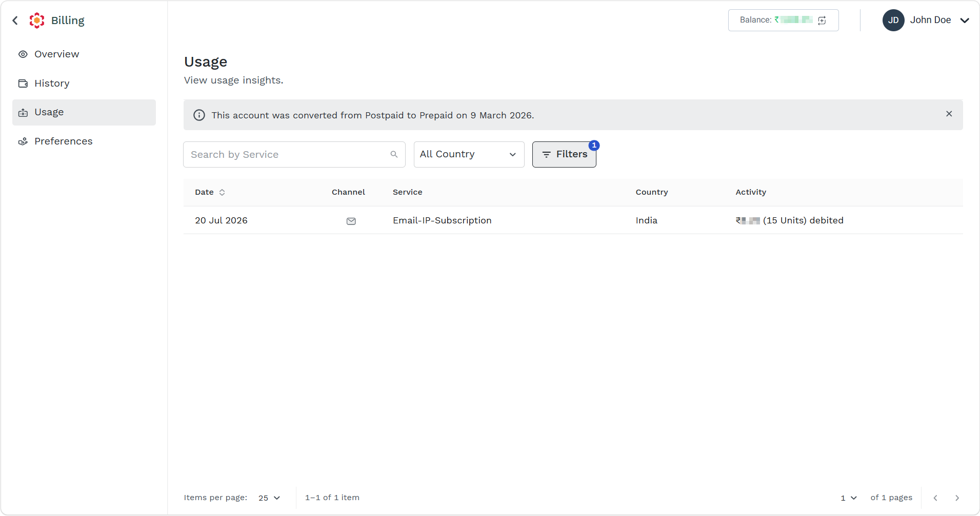Open the Filters panel

click(564, 155)
